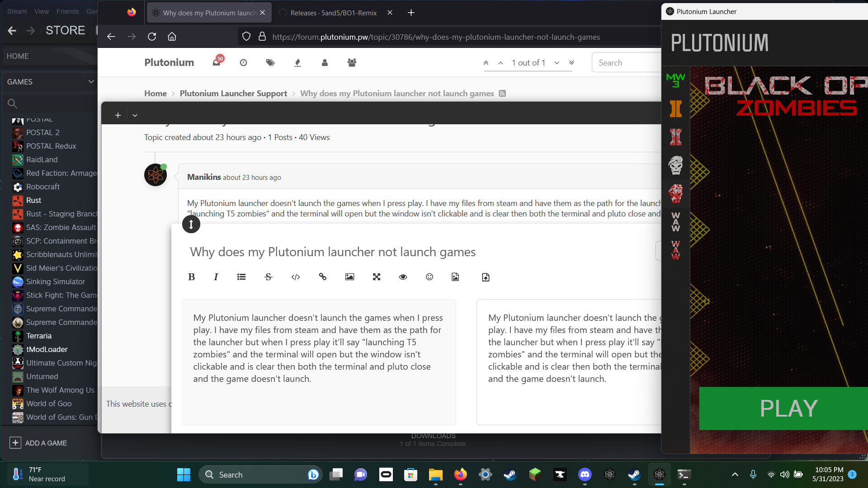Open the recent topics clock icon

point(243,63)
